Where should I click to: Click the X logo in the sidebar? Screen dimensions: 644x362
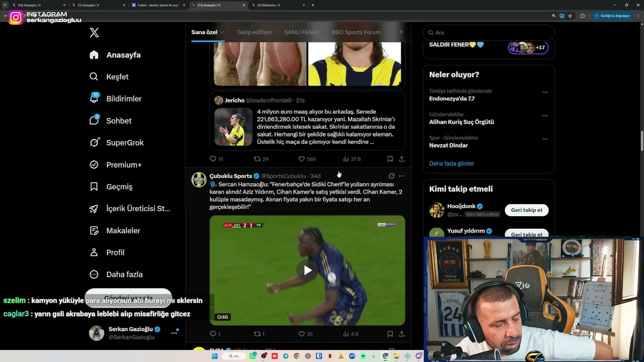pyautogui.click(x=94, y=33)
